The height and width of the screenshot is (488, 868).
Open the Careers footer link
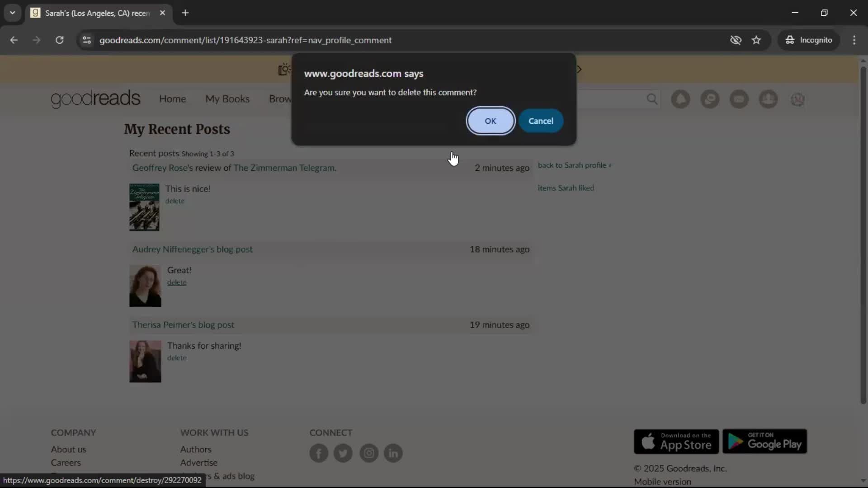point(66,463)
